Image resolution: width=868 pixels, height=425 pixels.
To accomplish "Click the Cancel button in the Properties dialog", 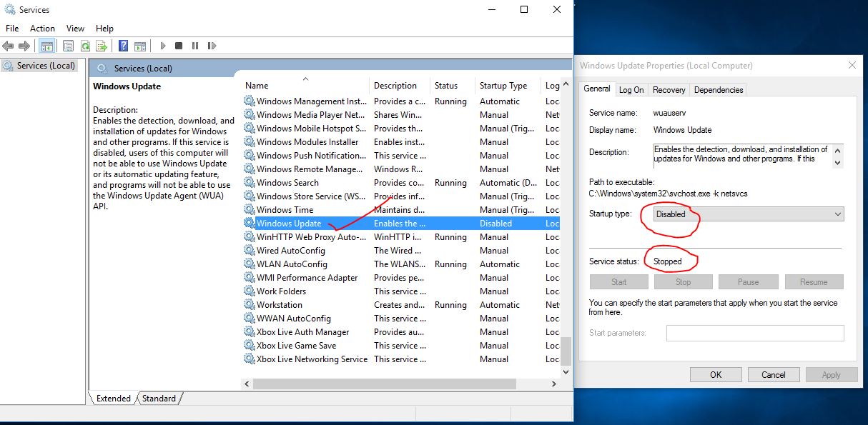I will [773, 375].
